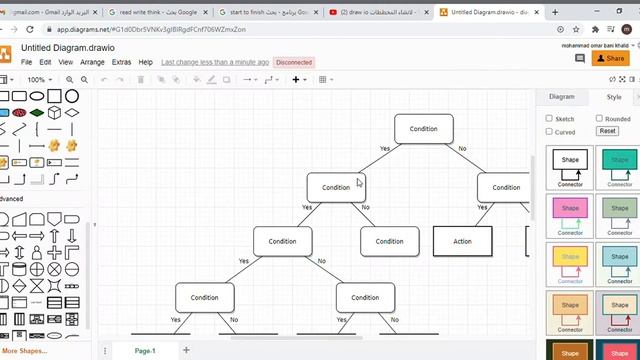This screenshot has height=360, width=640.
Task: Select the circle shape in palette
Action: click(72, 96)
